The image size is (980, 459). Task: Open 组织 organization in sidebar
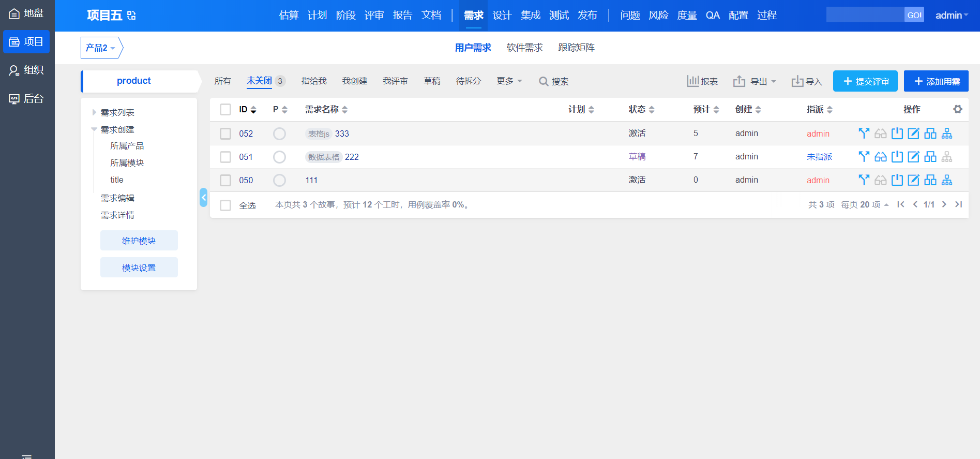(x=26, y=70)
